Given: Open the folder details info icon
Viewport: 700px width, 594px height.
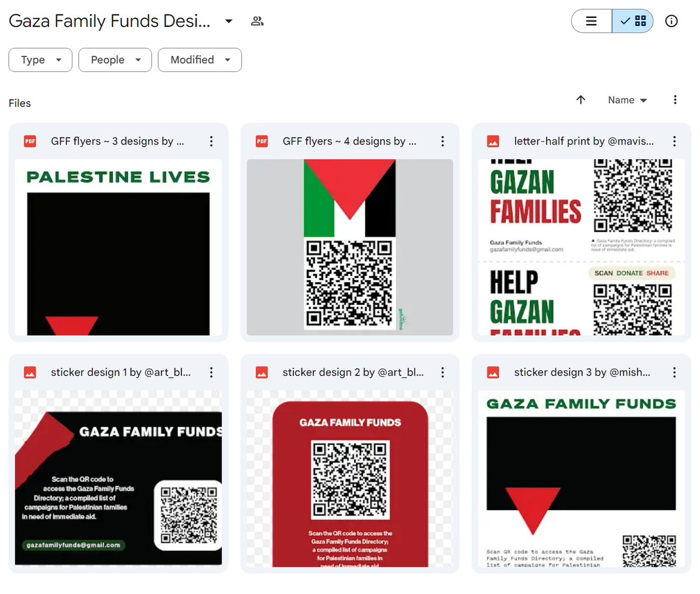Looking at the screenshot, I should point(672,21).
